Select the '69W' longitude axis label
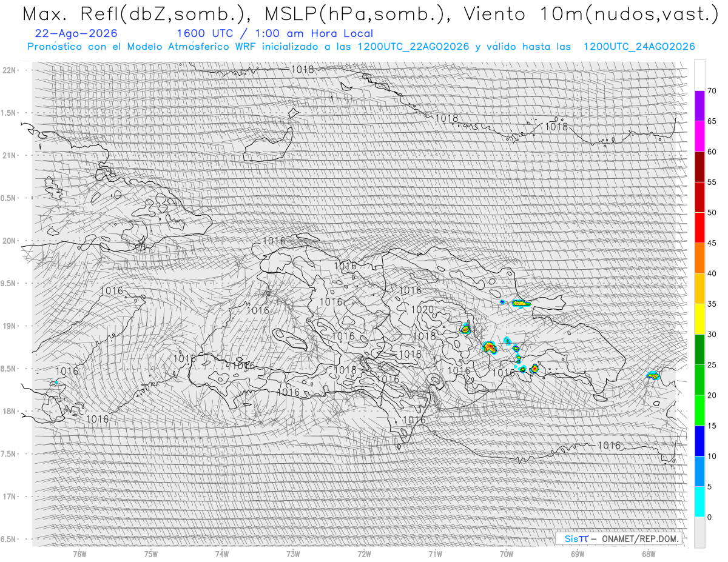Screen dimensions: 728x562 tap(578, 554)
